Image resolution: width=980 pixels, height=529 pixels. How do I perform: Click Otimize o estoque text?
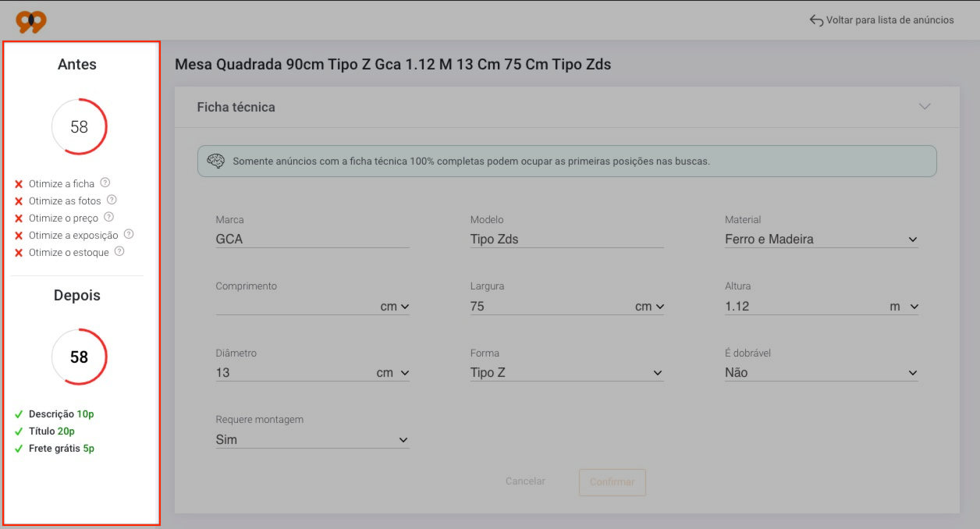click(x=69, y=253)
